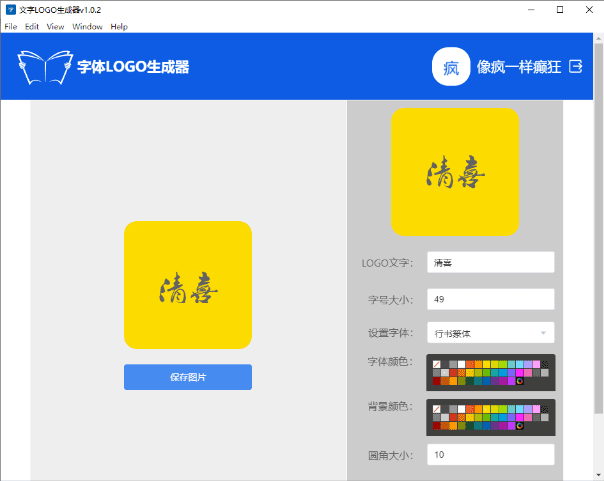
Task: Open the Window menu
Action: coord(87,27)
